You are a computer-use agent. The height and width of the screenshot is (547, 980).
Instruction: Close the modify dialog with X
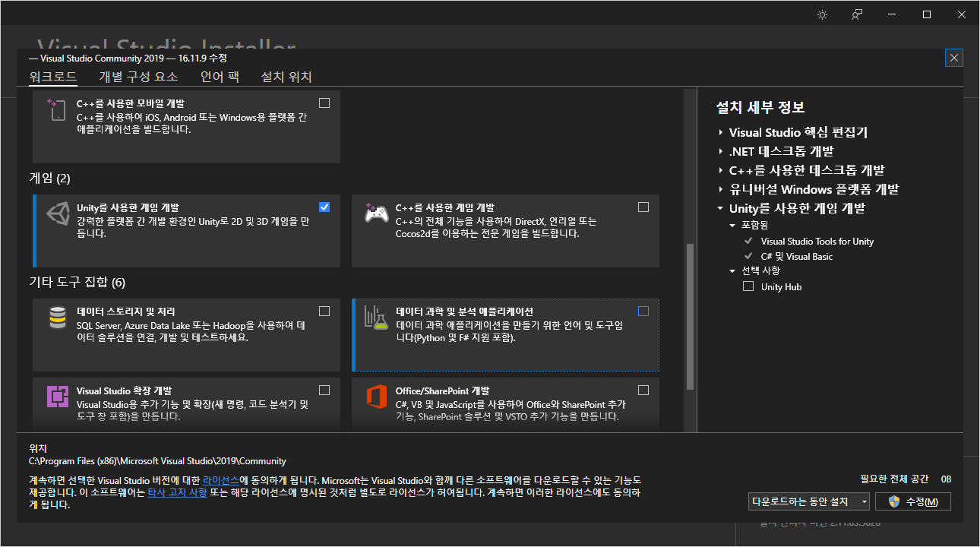tap(955, 58)
